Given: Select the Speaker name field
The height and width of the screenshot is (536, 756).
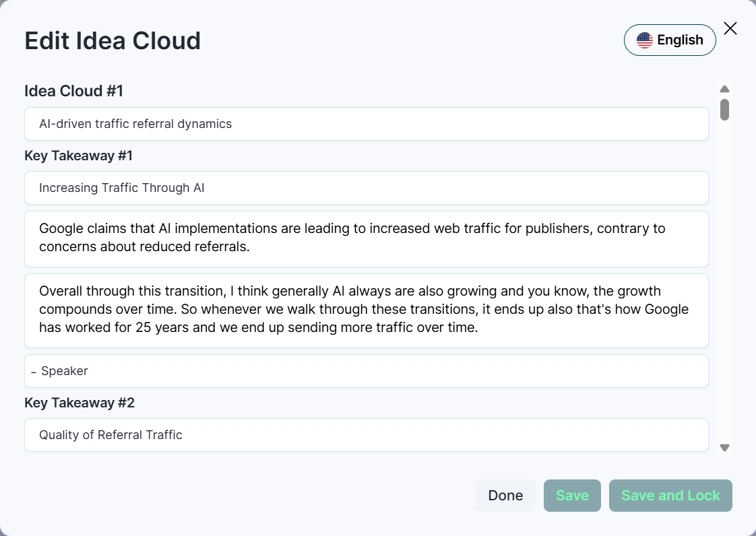Looking at the screenshot, I should (x=366, y=371).
